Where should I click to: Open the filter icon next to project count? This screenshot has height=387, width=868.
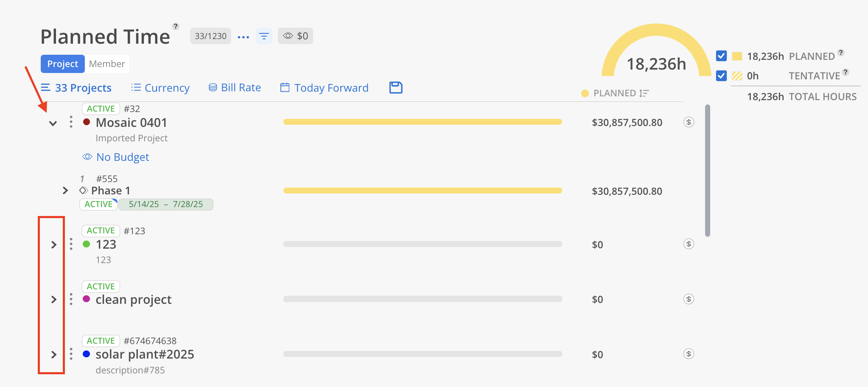(x=264, y=36)
